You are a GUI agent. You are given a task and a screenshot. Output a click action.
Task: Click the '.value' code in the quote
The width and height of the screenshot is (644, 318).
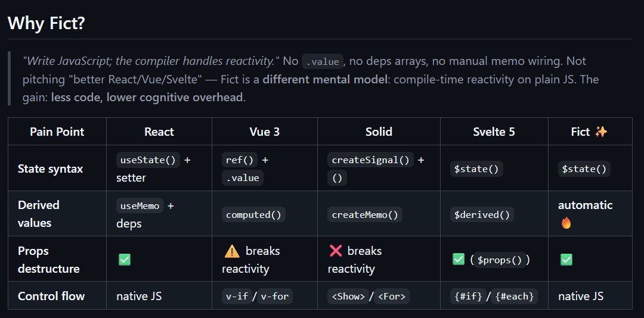(x=323, y=61)
